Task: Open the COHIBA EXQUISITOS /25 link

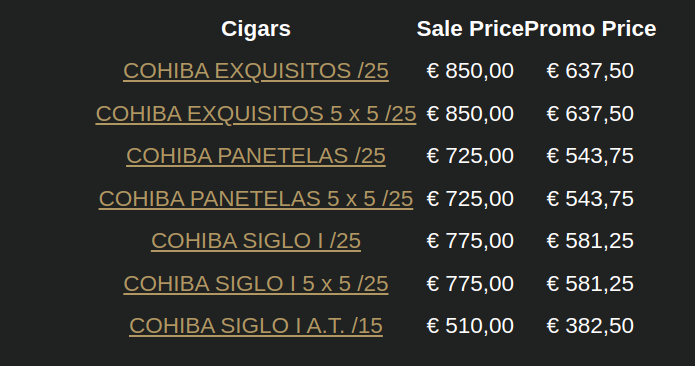Action: pyautogui.click(x=256, y=71)
